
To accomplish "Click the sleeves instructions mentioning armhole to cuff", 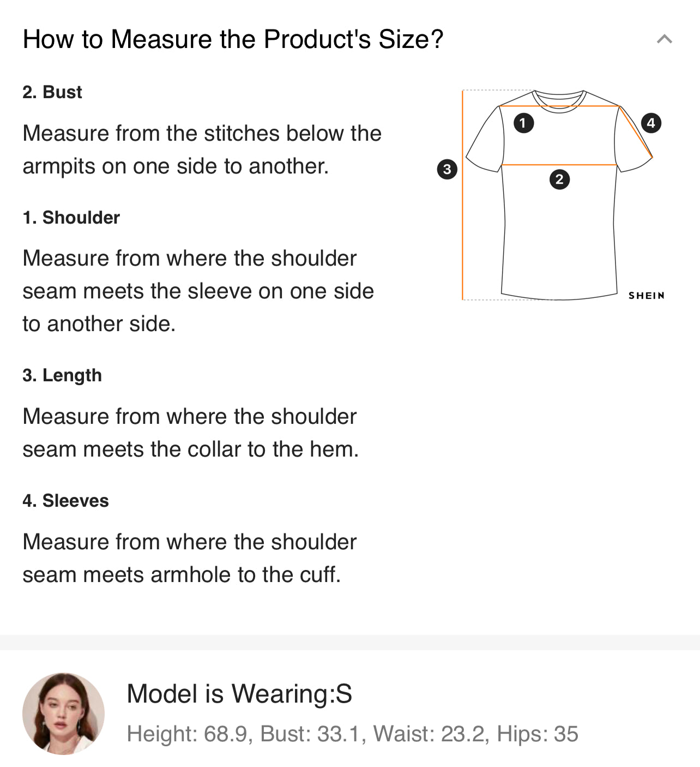I will click(x=189, y=558).
